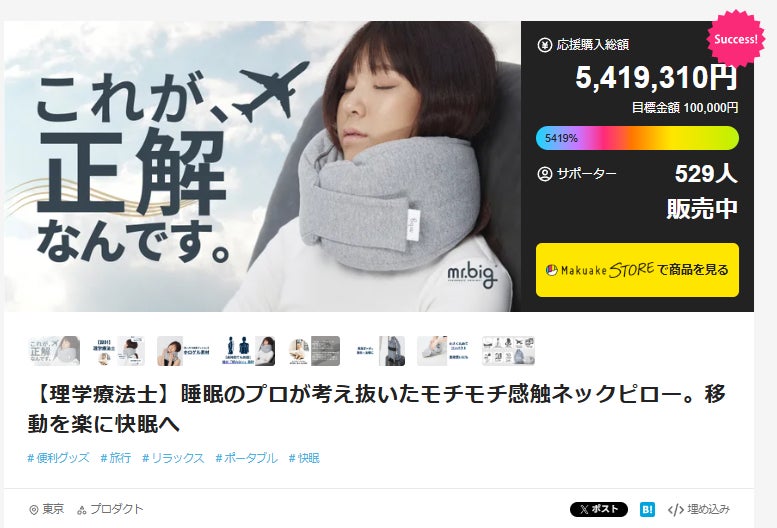Select the last gallery thumbnail
Screen dimensions: 777x528
[x=509, y=351]
